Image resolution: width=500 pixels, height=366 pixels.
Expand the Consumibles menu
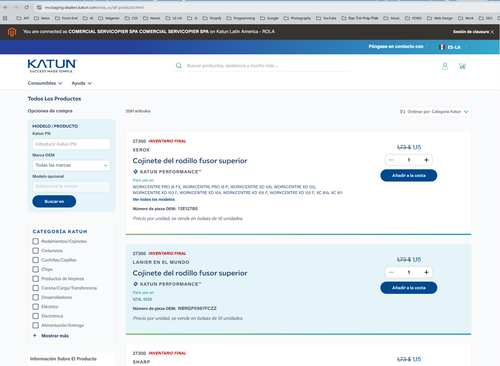(x=45, y=83)
